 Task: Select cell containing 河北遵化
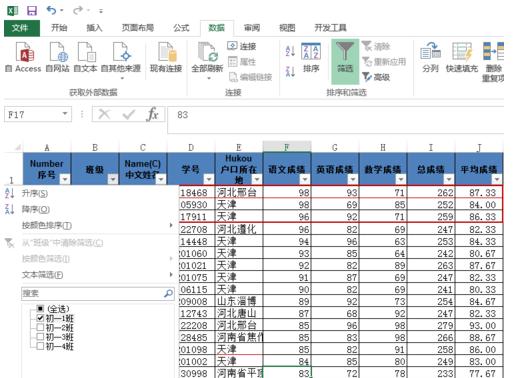tap(239, 229)
